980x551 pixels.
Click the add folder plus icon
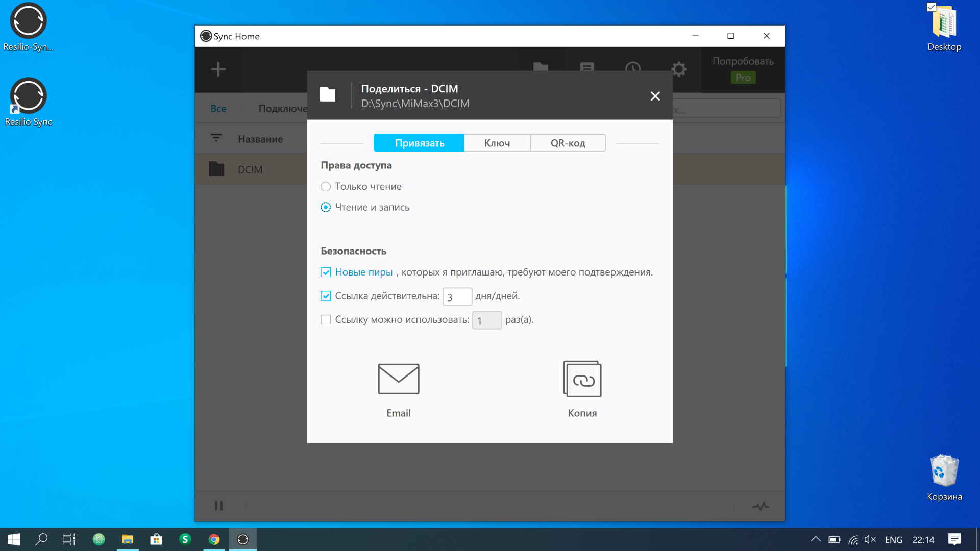point(218,69)
